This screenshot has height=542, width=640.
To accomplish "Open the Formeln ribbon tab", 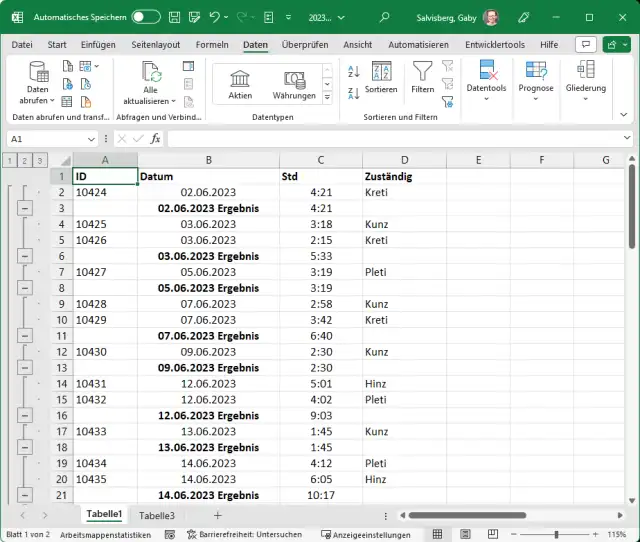I will (x=212, y=45).
